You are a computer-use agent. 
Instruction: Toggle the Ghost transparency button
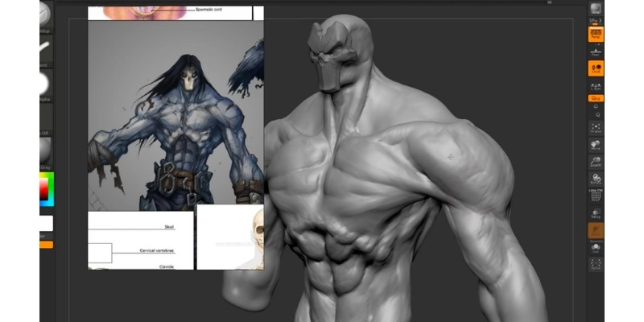click(x=596, y=230)
